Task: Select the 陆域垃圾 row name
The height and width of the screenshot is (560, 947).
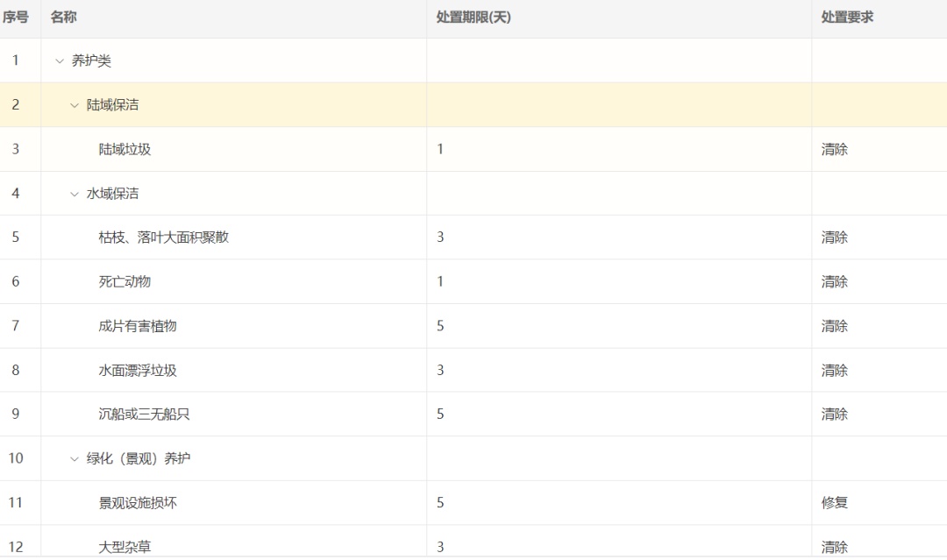Action: pyautogui.click(x=125, y=149)
